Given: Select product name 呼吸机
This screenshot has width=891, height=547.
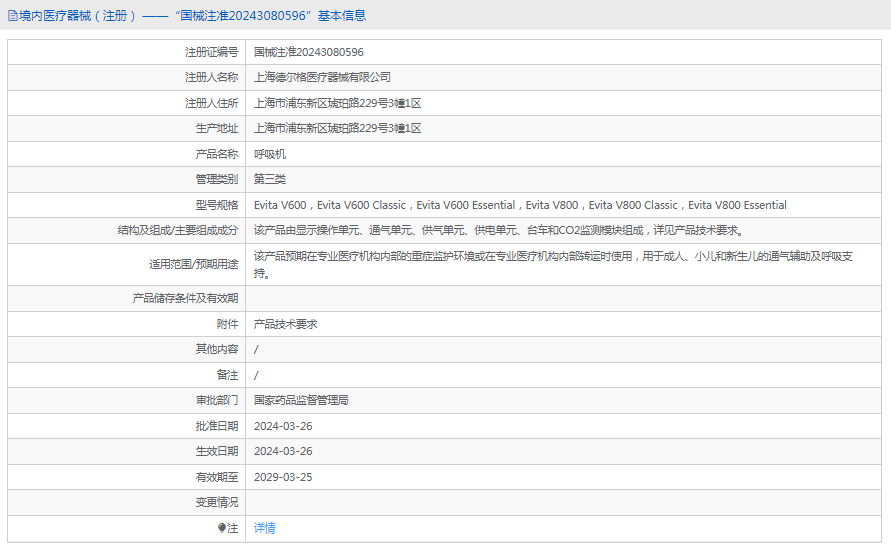Looking at the screenshot, I should (x=270, y=154).
